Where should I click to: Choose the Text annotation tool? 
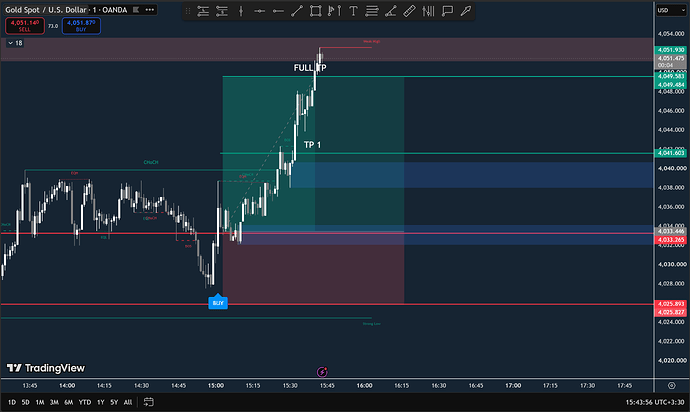coord(353,11)
